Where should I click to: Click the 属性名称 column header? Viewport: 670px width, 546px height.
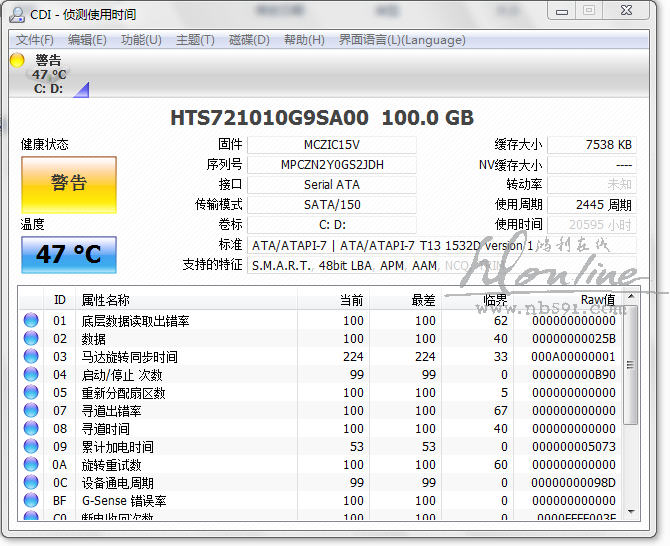[x=185, y=300]
